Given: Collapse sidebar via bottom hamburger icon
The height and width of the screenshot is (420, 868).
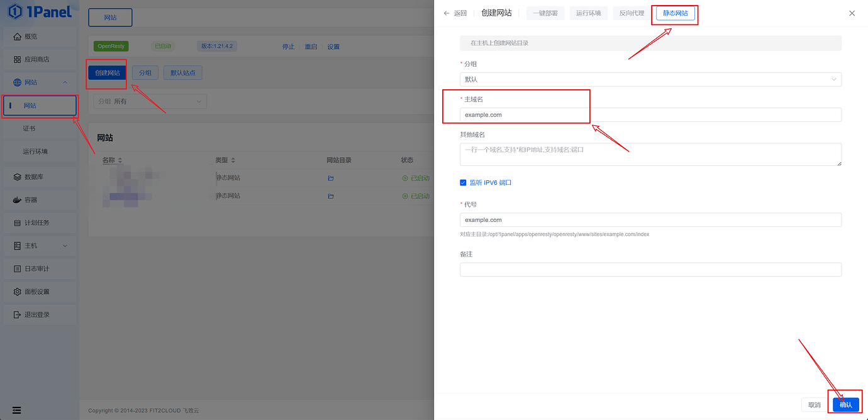Looking at the screenshot, I should 16,409.
